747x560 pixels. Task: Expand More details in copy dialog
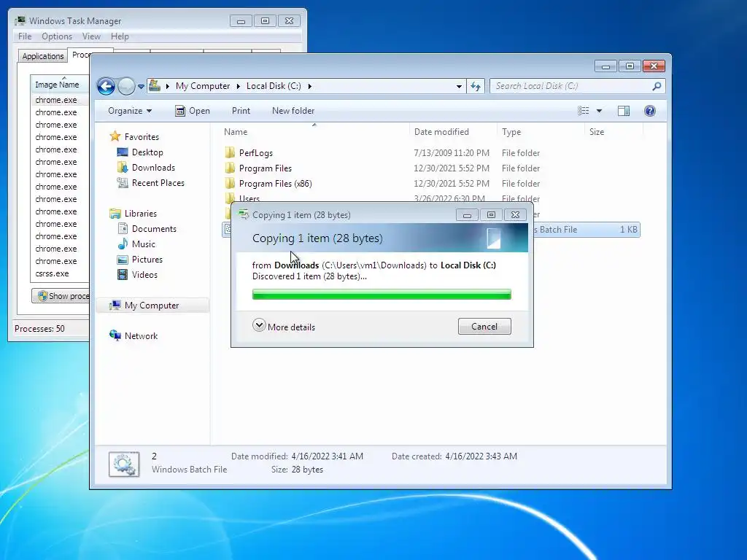click(284, 327)
